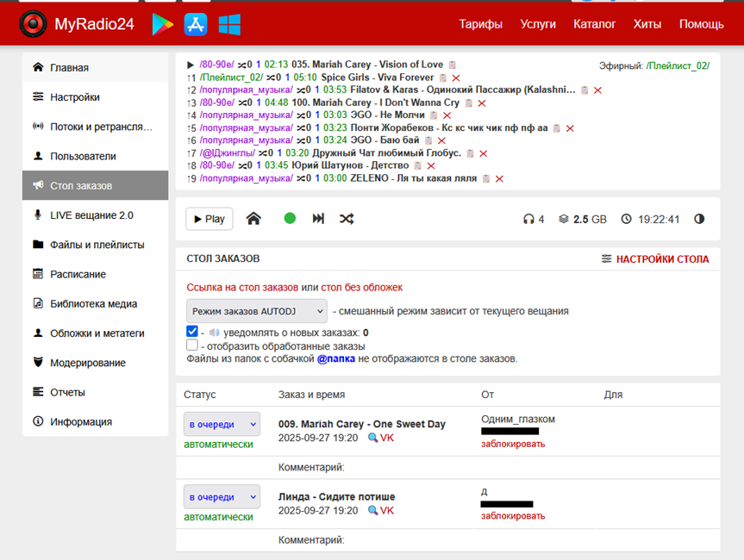The height and width of the screenshot is (560, 744).
Task: Open the AUTODJ order mode dropdown
Action: pos(256,311)
